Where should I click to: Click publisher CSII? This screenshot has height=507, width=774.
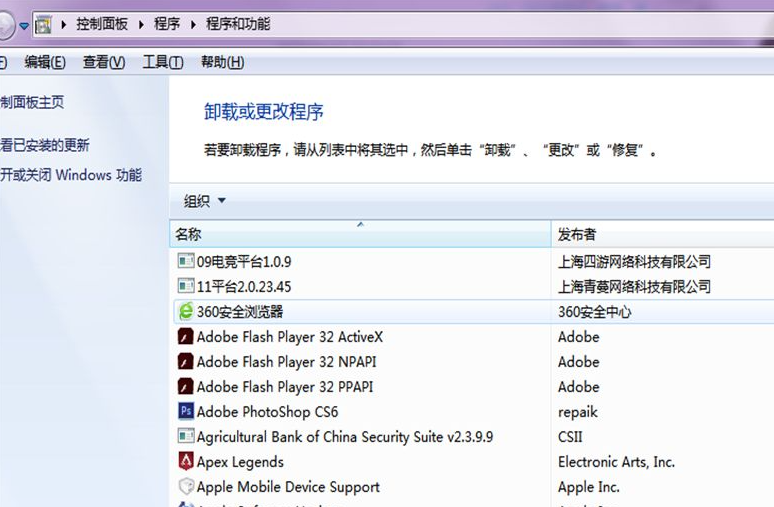[x=570, y=437]
